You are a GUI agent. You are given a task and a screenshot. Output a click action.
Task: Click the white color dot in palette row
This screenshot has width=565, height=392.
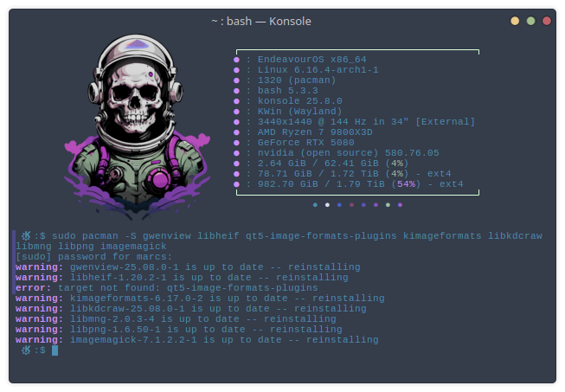[327, 205]
